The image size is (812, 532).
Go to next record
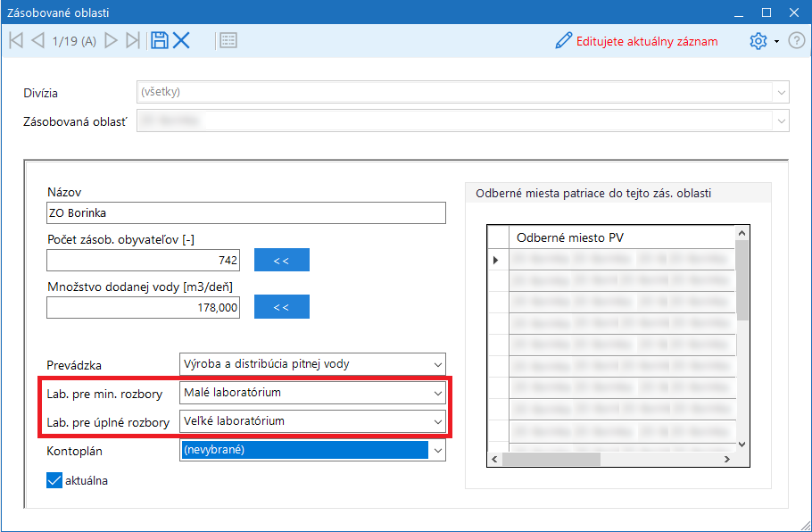(x=112, y=40)
